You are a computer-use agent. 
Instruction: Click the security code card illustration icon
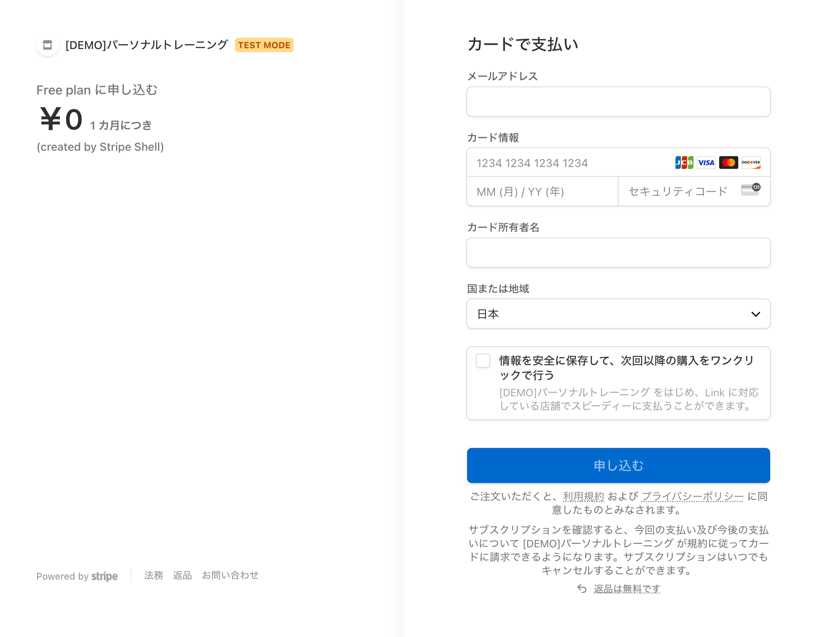pyautogui.click(x=750, y=191)
